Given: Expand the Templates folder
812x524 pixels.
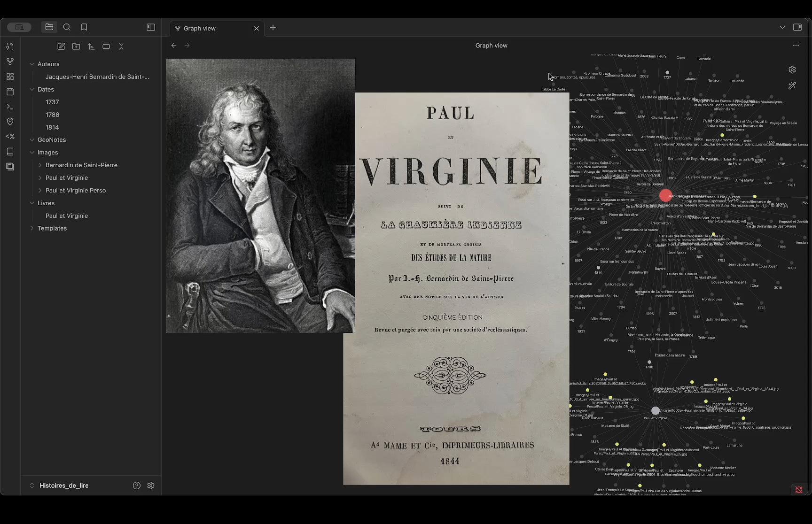Looking at the screenshot, I should pos(32,228).
